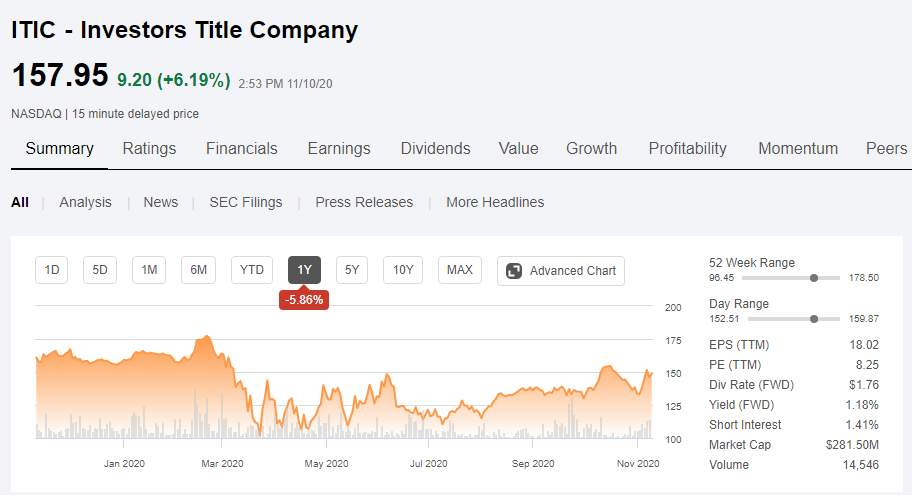912x495 pixels.
Task: Filter headlines by Analysis
Action: point(86,202)
